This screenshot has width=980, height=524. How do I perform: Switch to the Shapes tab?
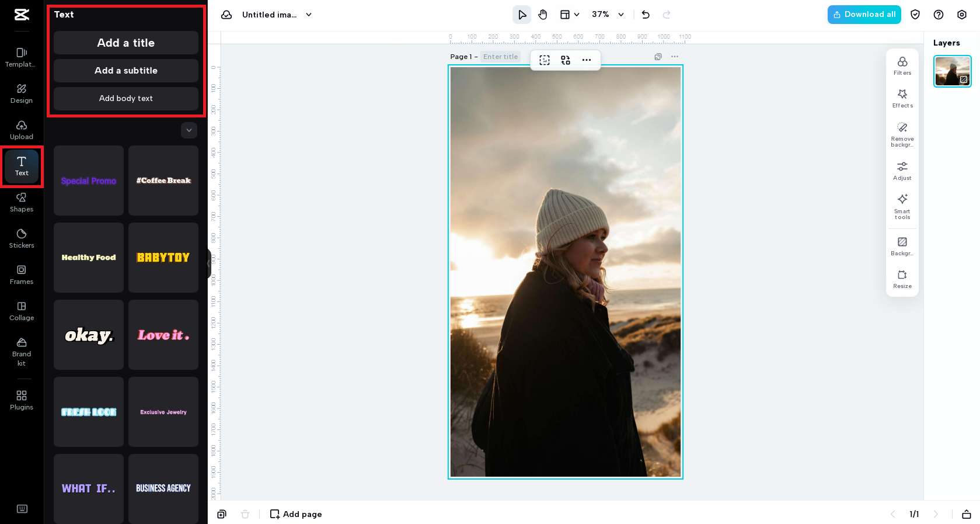[22, 202]
